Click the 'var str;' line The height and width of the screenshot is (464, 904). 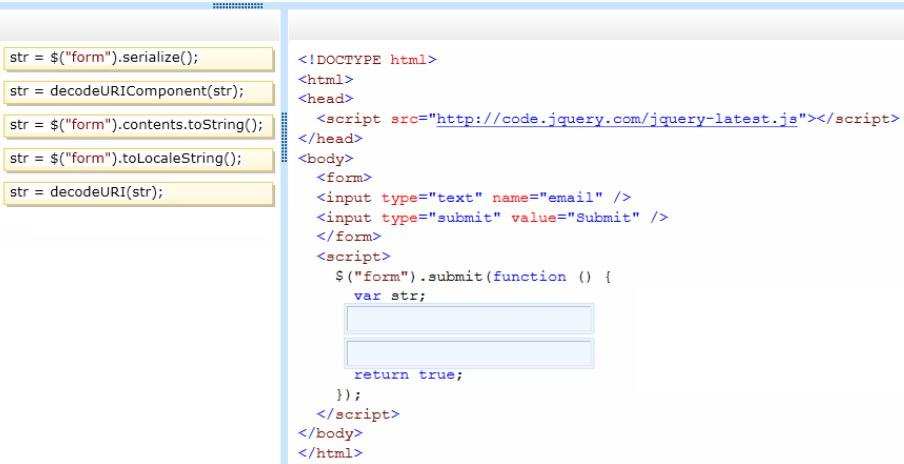pos(390,296)
